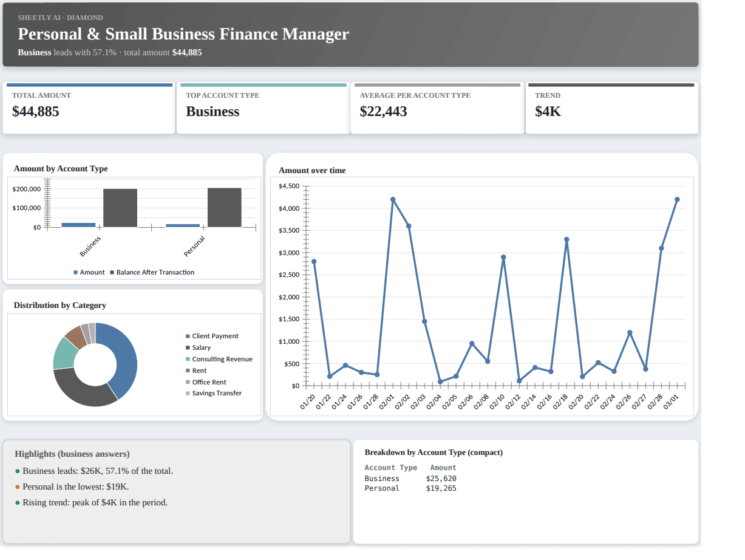Click the Amount by Account Type chart title
Image resolution: width=745 pixels, height=560 pixels.
(x=61, y=169)
